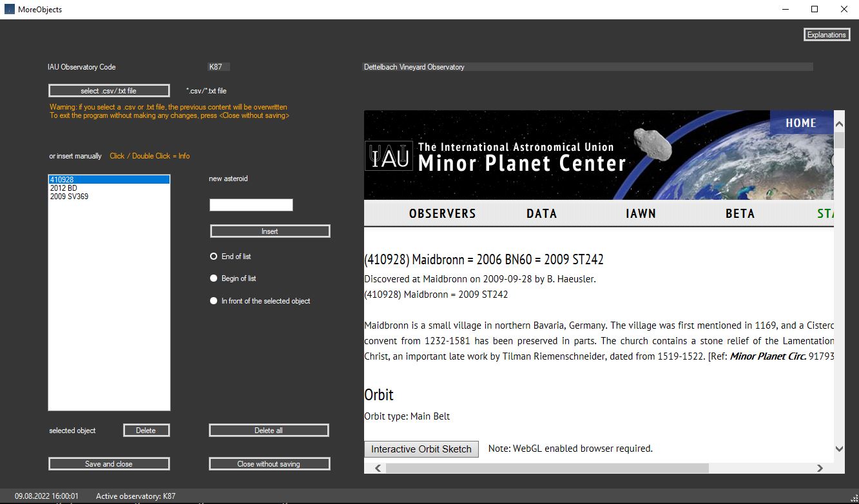Select 2009 SV369 in the asteroid list
The image size is (859, 504).
pyautogui.click(x=109, y=197)
